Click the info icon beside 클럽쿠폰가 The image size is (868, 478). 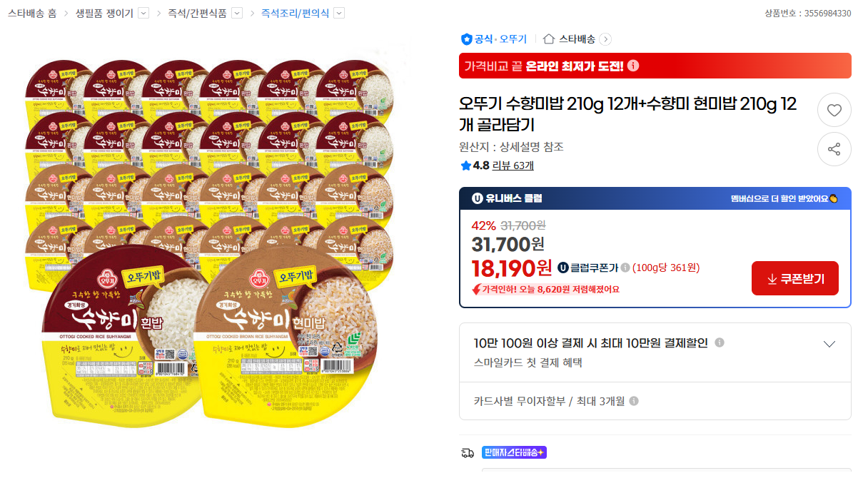click(625, 268)
